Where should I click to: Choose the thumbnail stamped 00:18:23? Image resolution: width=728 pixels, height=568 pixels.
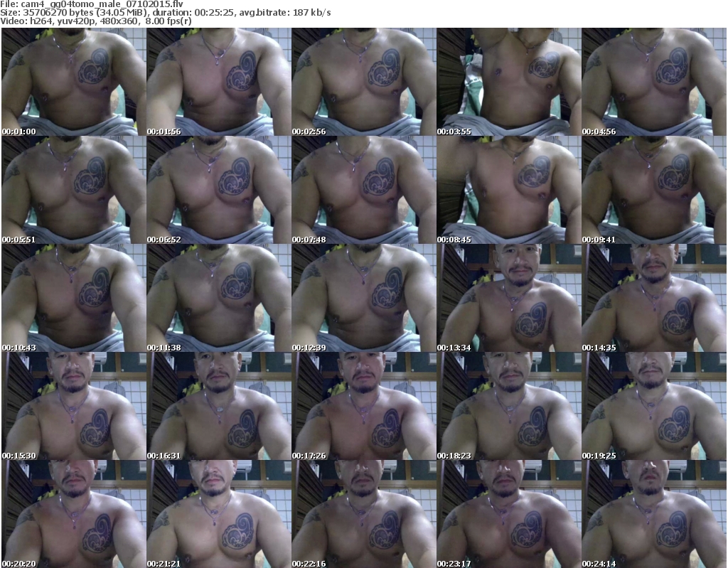tap(509, 406)
